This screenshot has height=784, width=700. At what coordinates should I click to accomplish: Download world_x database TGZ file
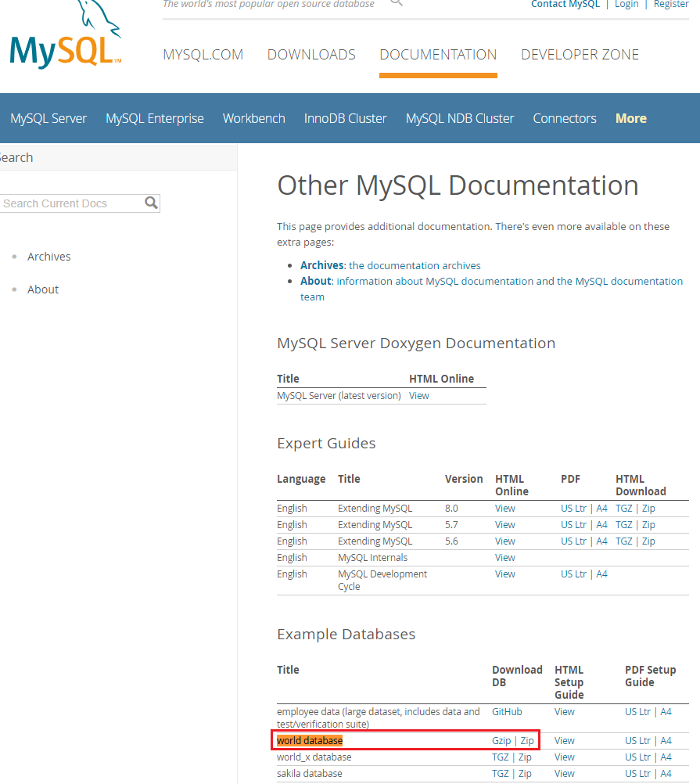coord(500,757)
